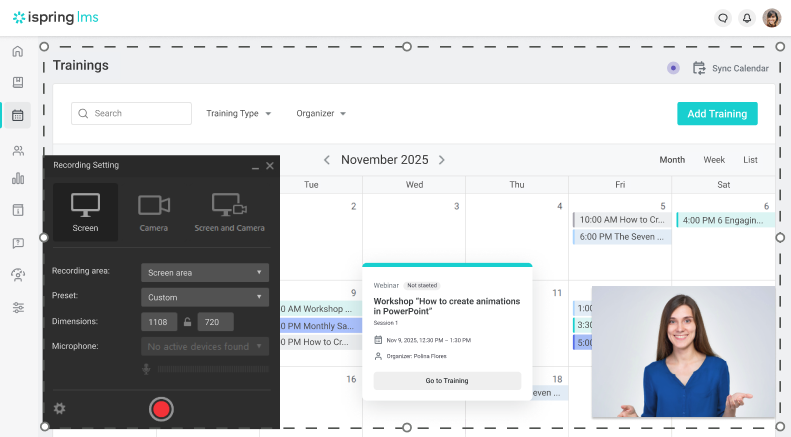Switch to Month view
The height and width of the screenshot is (437, 791).
(672, 160)
